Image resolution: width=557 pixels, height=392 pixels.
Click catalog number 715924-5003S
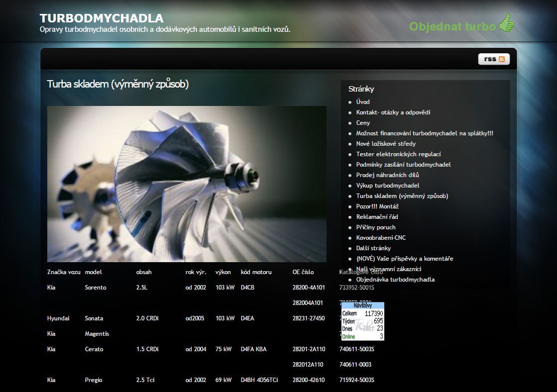tap(357, 380)
